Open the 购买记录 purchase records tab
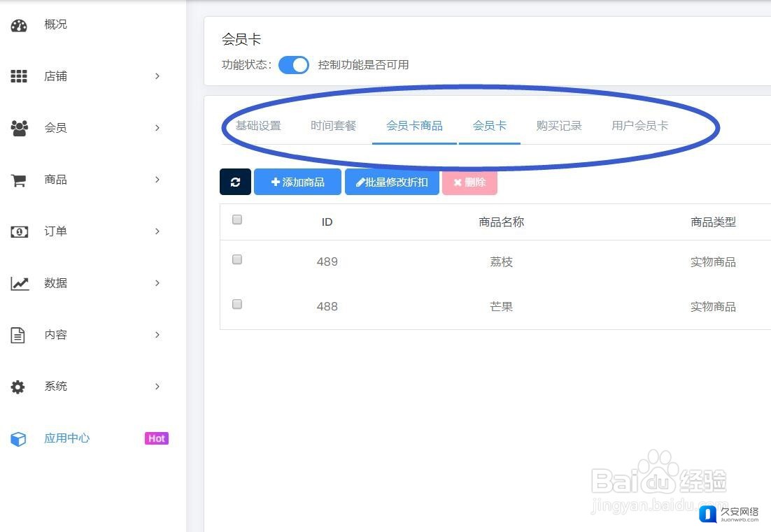This screenshot has width=771, height=532. point(559,126)
